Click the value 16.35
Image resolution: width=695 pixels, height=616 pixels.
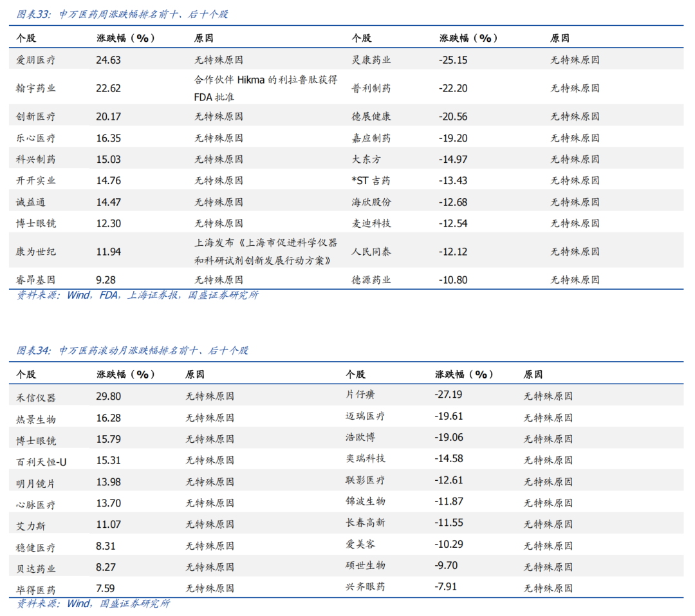point(108,138)
